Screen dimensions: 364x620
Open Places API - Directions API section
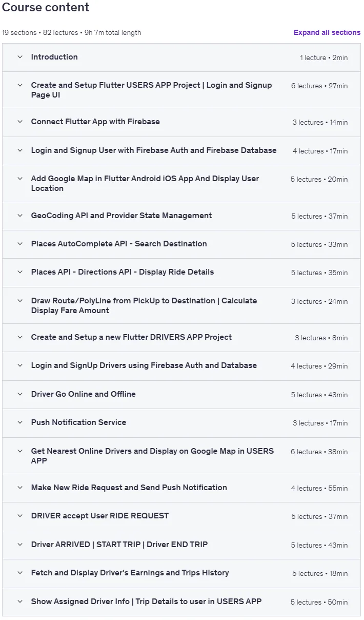click(x=123, y=272)
